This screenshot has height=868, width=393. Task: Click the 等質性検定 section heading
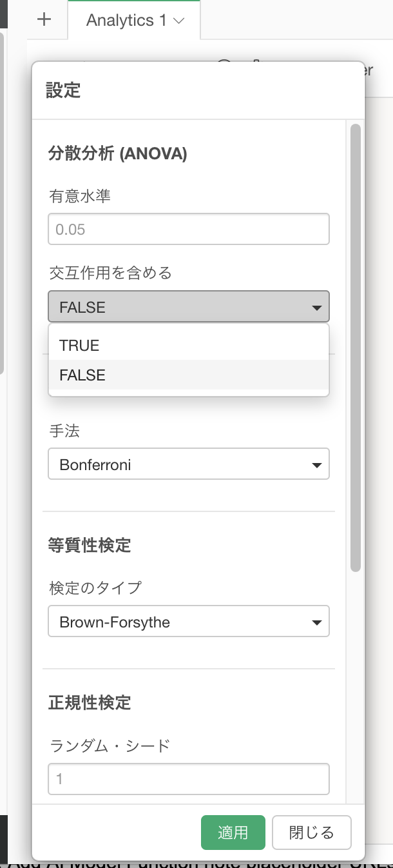[x=90, y=546]
